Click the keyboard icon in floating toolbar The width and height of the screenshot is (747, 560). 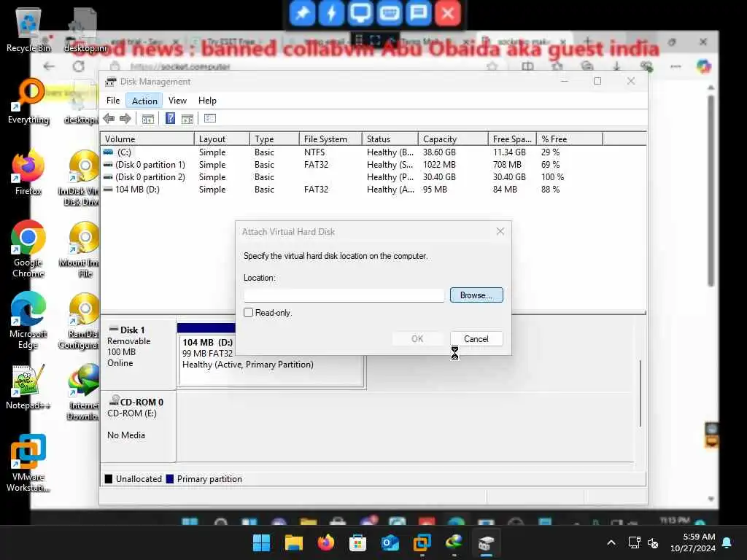[390, 13]
